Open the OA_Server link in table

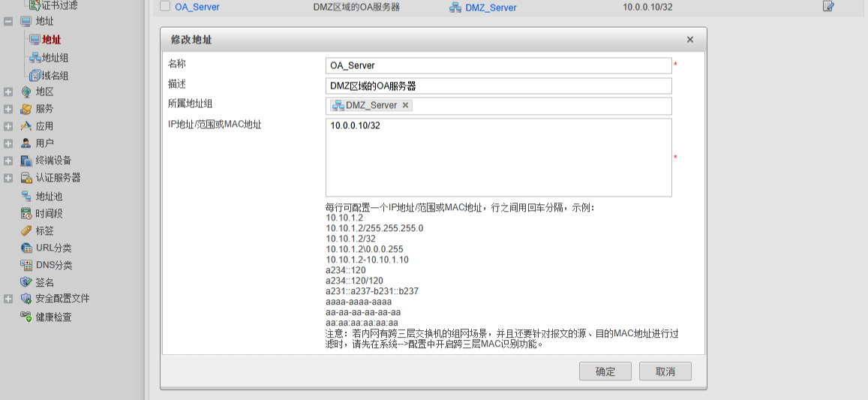coord(197,8)
